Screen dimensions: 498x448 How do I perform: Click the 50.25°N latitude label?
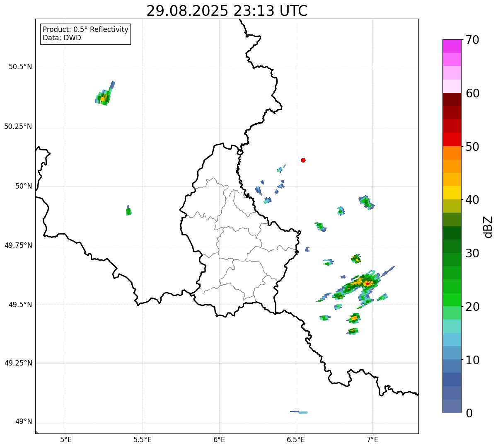click(x=18, y=127)
